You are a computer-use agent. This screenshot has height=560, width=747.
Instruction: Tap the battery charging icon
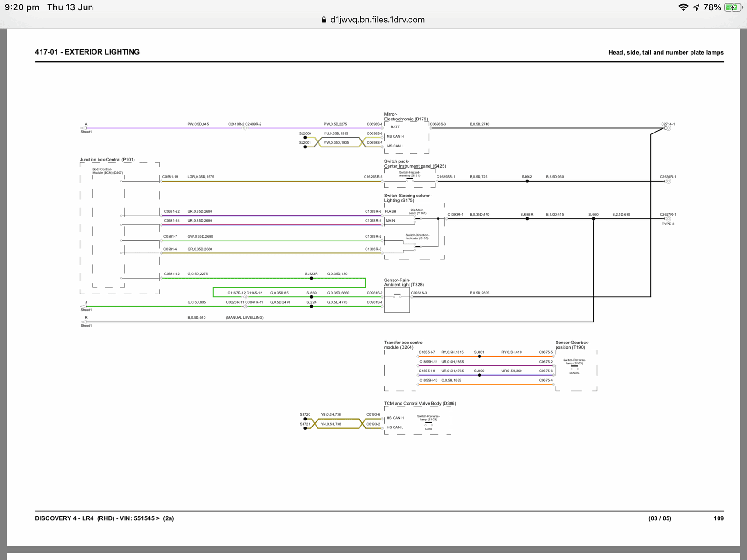tap(733, 7)
